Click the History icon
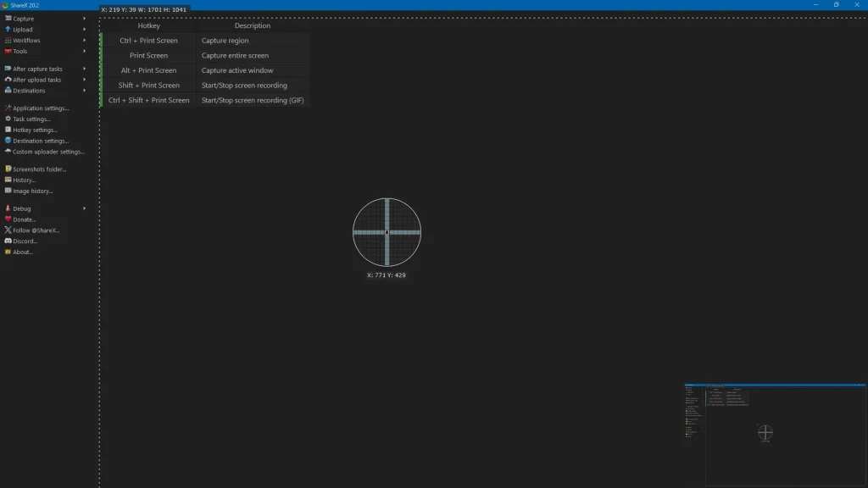Image resolution: width=868 pixels, height=488 pixels. coord(8,180)
